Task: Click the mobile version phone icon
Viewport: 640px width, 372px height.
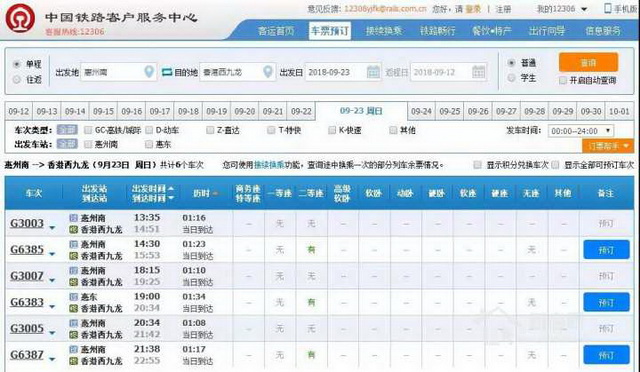Action: tap(608, 8)
